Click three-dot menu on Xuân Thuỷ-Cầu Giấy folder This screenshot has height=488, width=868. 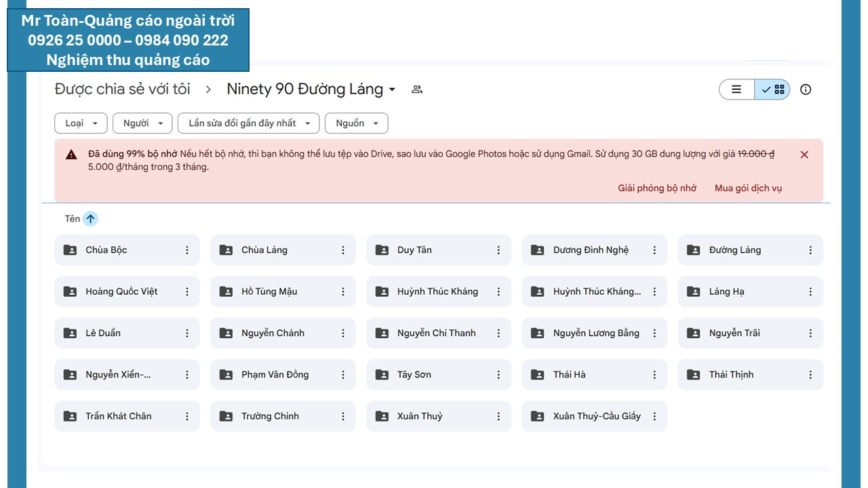(x=654, y=416)
